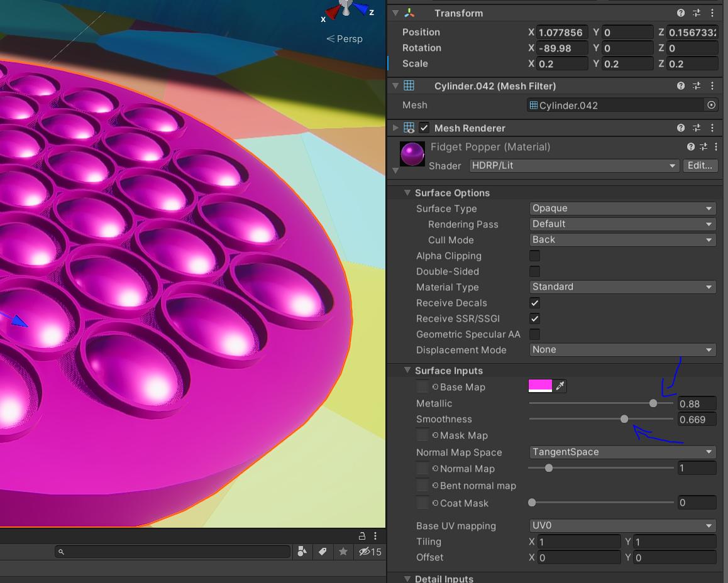Open the Project panel options menu
Screen dimensions: 728x583
375,536
